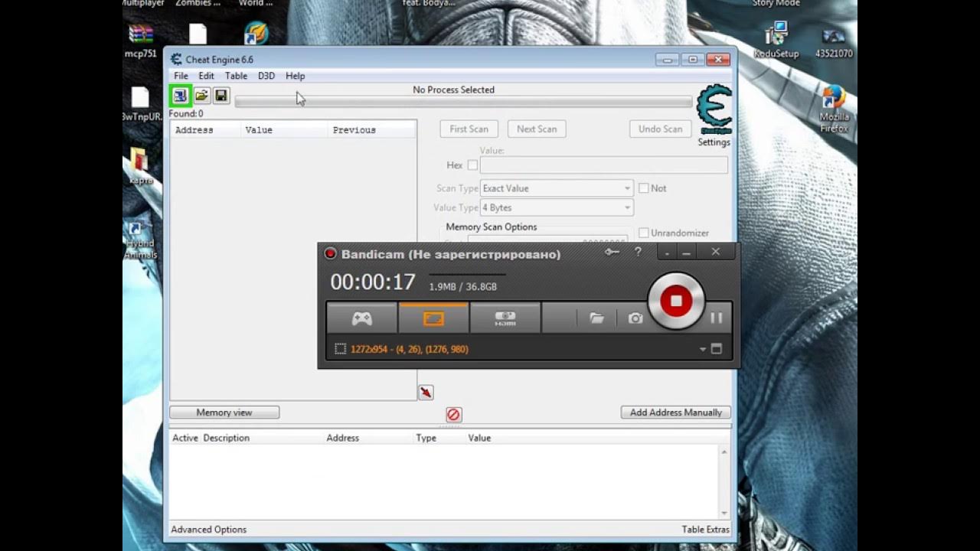This screenshot has height=551, width=980.
Task: Click the address table vertical scrollbar
Action: click(x=724, y=483)
